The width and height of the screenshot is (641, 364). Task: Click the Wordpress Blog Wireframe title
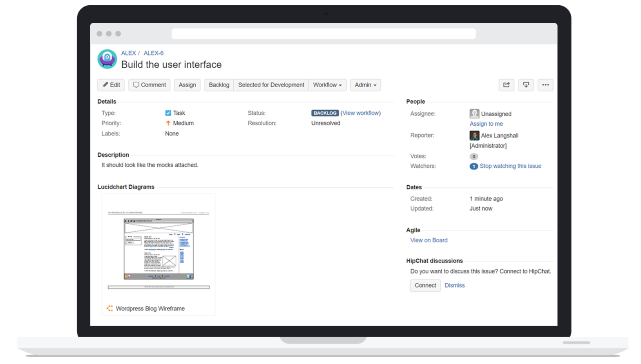[x=150, y=309]
